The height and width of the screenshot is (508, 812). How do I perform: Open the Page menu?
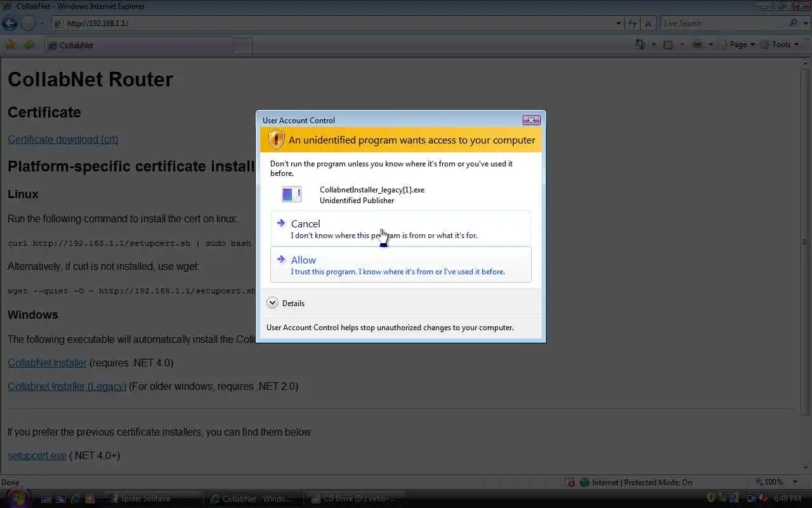click(737, 44)
